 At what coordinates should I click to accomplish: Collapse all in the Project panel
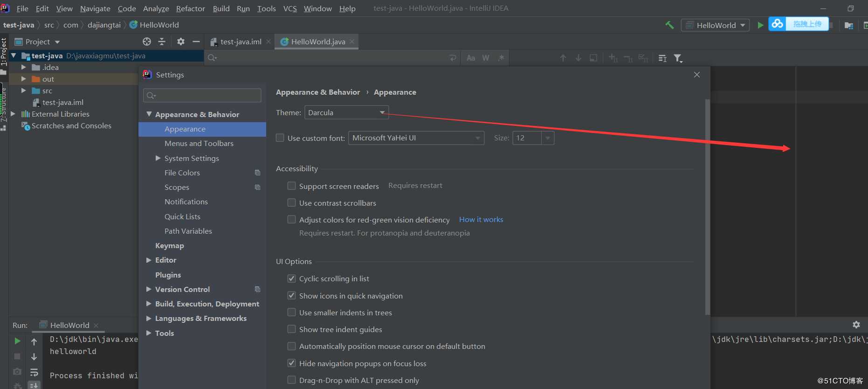pyautogui.click(x=162, y=42)
